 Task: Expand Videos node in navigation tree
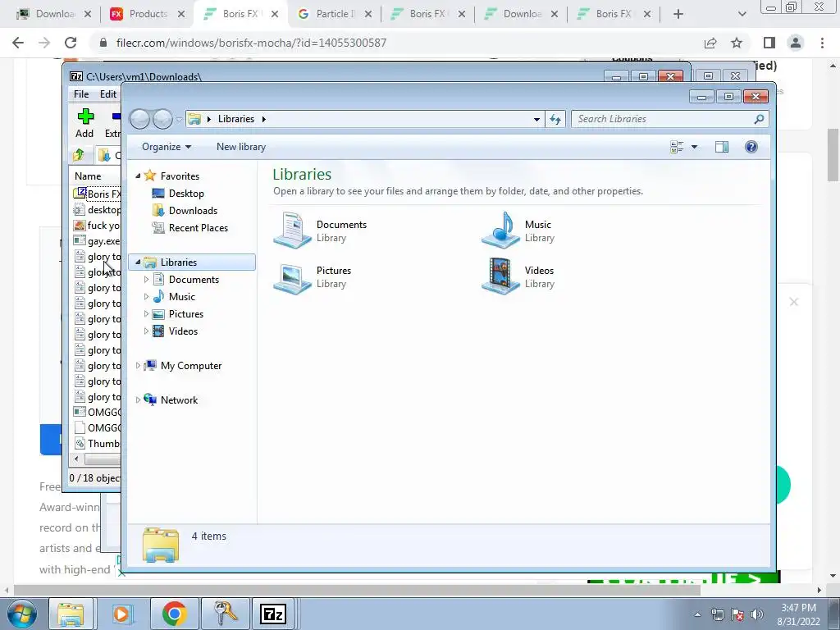tap(146, 331)
